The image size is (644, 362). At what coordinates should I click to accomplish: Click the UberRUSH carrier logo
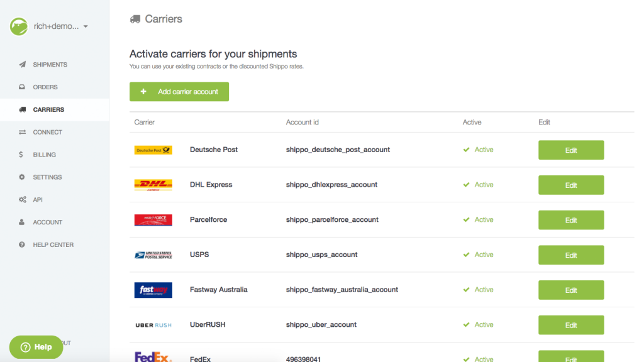(x=153, y=325)
